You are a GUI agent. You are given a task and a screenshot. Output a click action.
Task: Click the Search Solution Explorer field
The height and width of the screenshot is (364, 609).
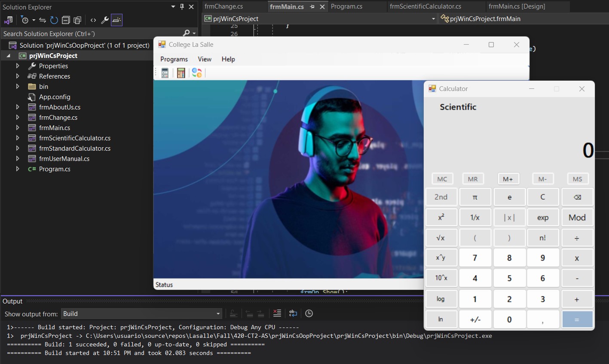pos(90,33)
